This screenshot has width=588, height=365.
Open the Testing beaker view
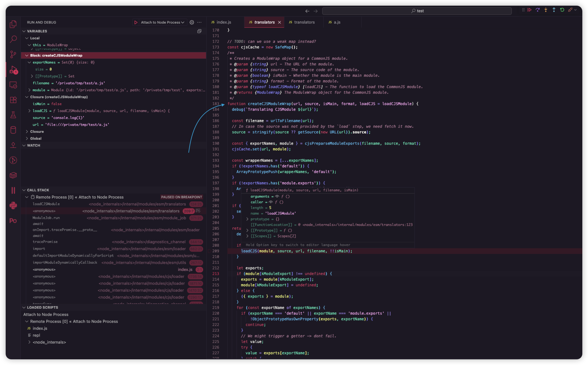coord(13,115)
